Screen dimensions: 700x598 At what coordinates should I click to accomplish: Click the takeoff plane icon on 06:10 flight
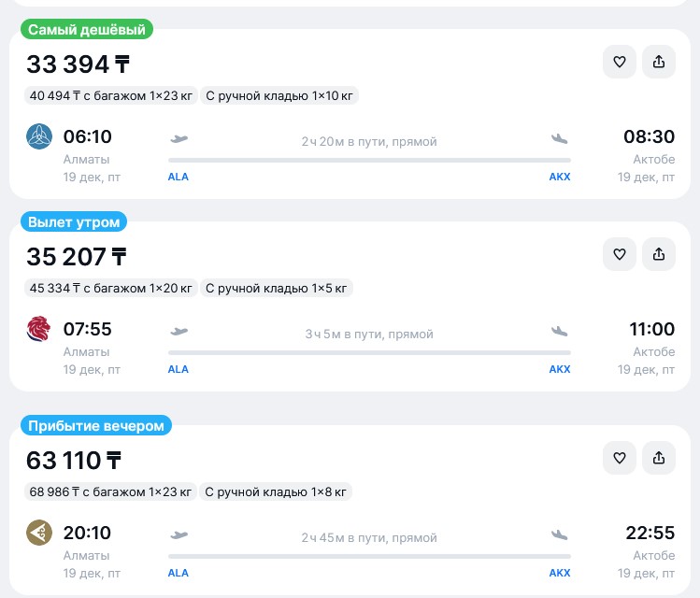pyautogui.click(x=179, y=139)
